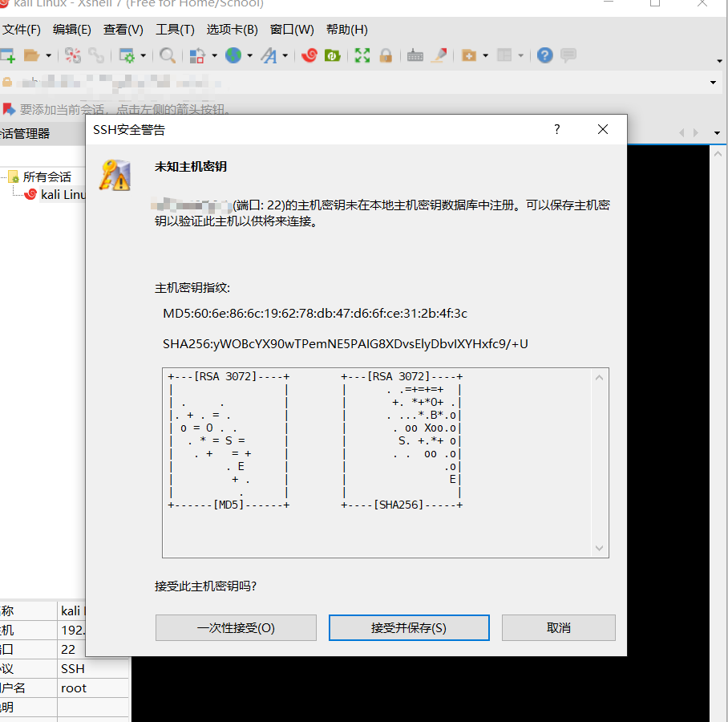Click the color scheme icon
This screenshot has height=722, width=728.
pyautogui.click(x=197, y=55)
